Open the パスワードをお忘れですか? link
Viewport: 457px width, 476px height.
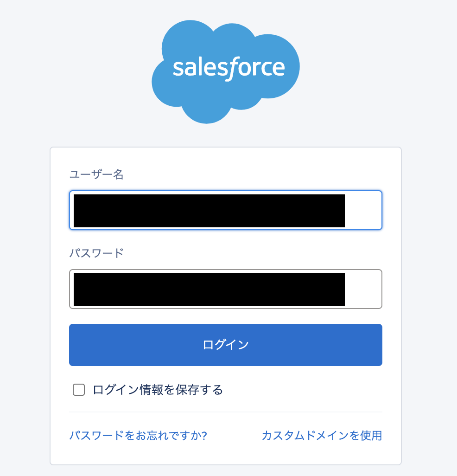pyautogui.click(x=138, y=436)
